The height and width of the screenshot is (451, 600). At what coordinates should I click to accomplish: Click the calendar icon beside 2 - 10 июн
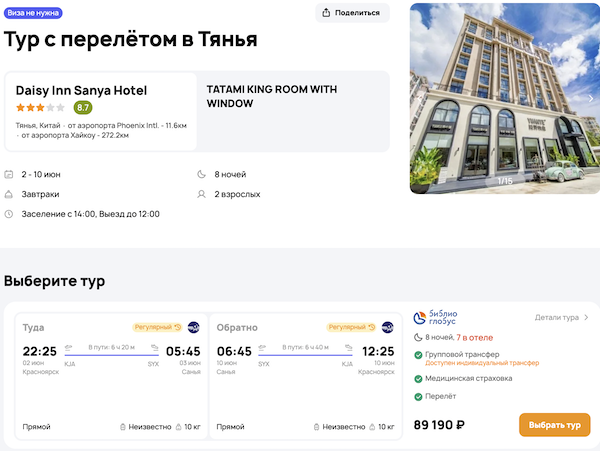pos(9,175)
